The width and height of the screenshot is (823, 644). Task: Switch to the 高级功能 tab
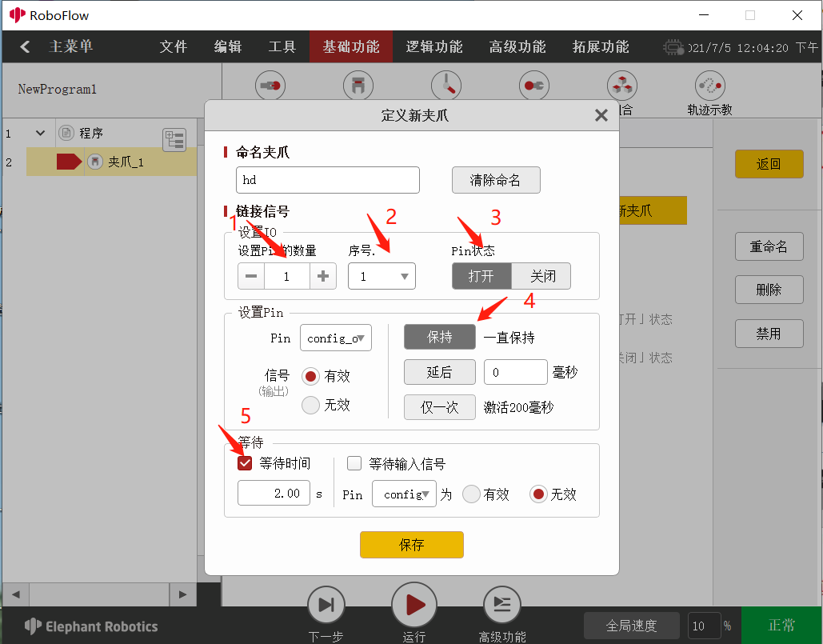[x=517, y=46]
